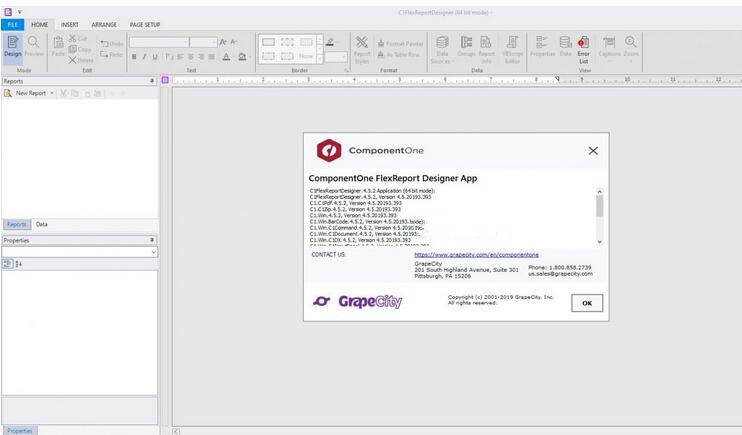The image size is (742, 435).
Task: Click OK in the about dialog
Action: point(587,303)
